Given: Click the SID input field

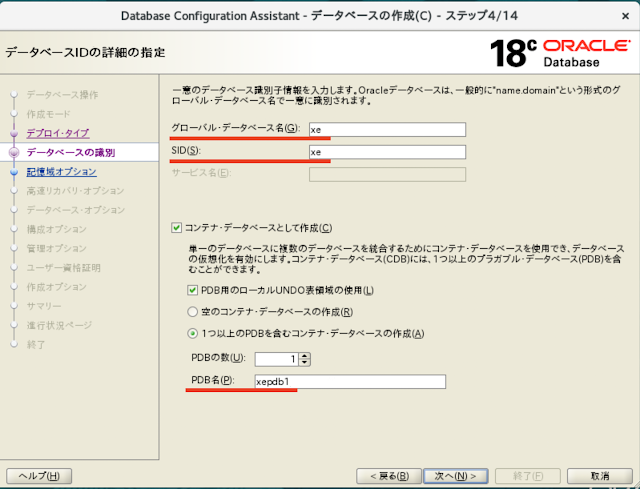Looking at the screenshot, I should tap(387, 152).
